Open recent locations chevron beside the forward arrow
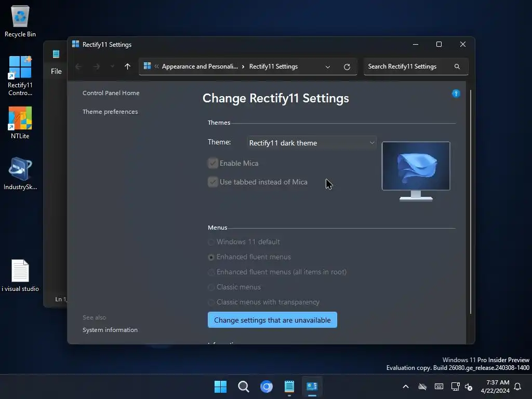Viewport: 532px width, 399px height. pos(112,66)
